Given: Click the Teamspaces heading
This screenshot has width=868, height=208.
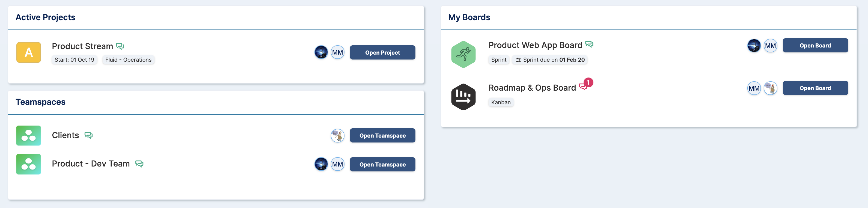Looking at the screenshot, I should pos(40,102).
